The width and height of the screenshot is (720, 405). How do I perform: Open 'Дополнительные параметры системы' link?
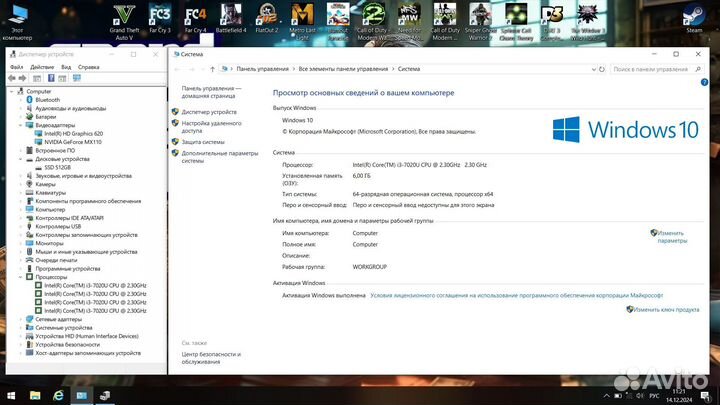pos(219,157)
